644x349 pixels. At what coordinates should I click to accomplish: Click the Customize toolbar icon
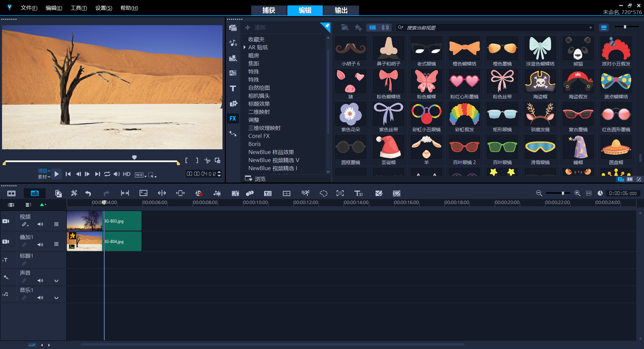tap(74, 193)
